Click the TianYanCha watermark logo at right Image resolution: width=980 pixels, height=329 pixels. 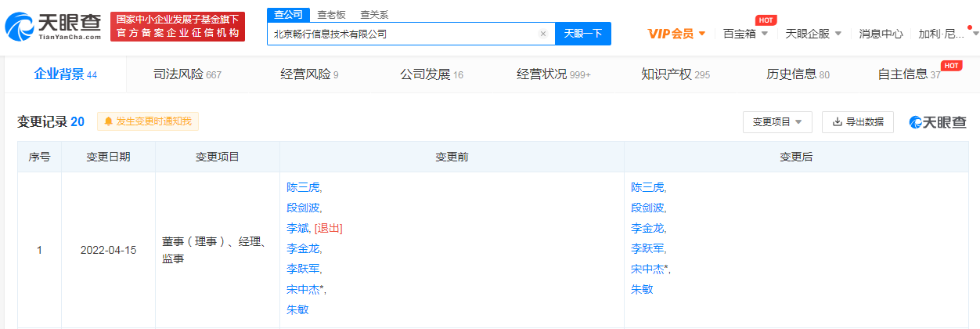tap(938, 122)
